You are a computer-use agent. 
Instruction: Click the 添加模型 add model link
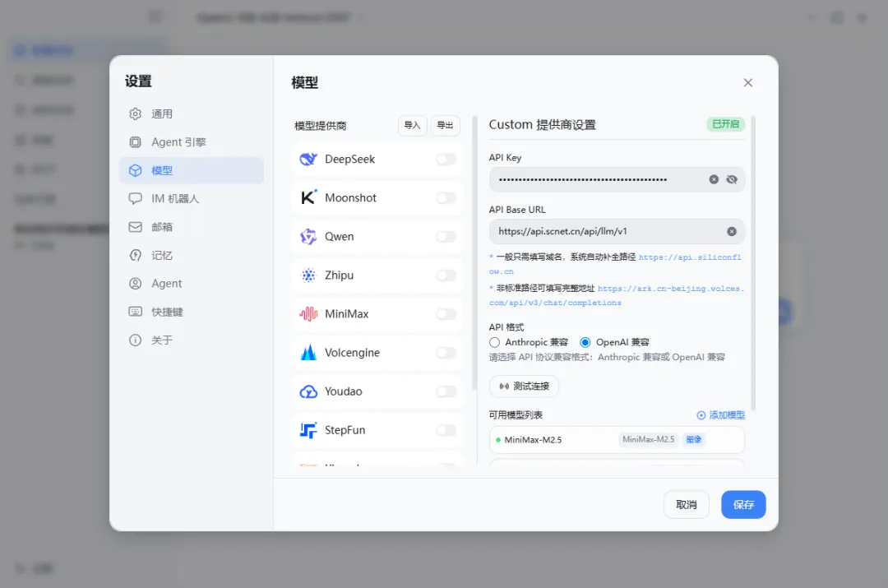tap(721, 415)
